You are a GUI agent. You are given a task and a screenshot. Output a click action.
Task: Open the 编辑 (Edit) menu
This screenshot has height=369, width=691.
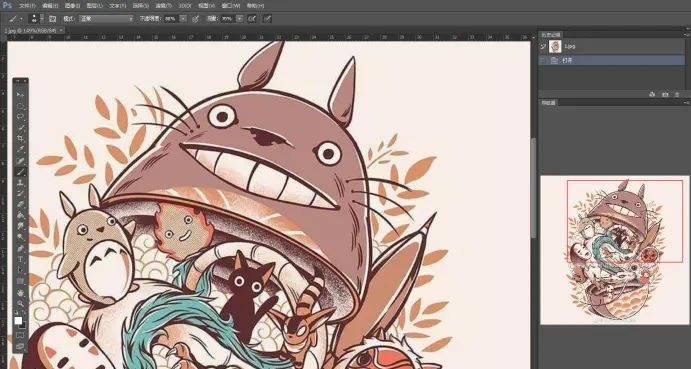pyautogui.click(x=50, y=6)
